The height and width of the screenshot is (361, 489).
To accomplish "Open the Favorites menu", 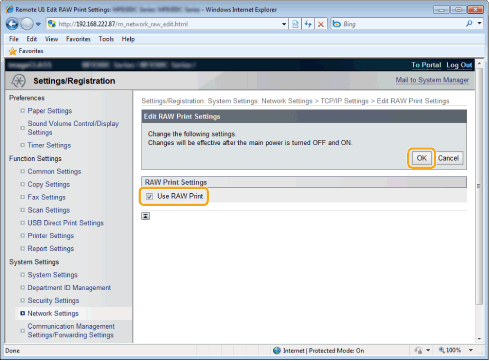I will tap(78, 39).
